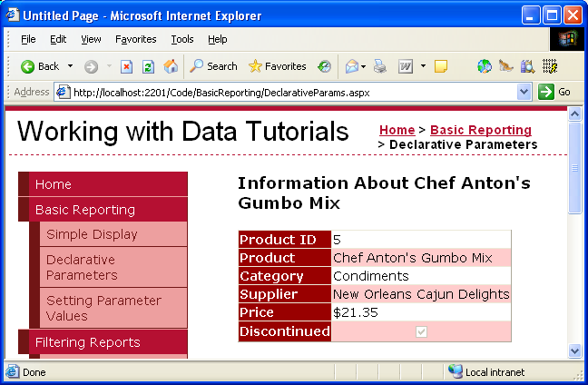Click the Back navigation button
Viewport: 588px width, 385px height.
(x=40, y=66)
